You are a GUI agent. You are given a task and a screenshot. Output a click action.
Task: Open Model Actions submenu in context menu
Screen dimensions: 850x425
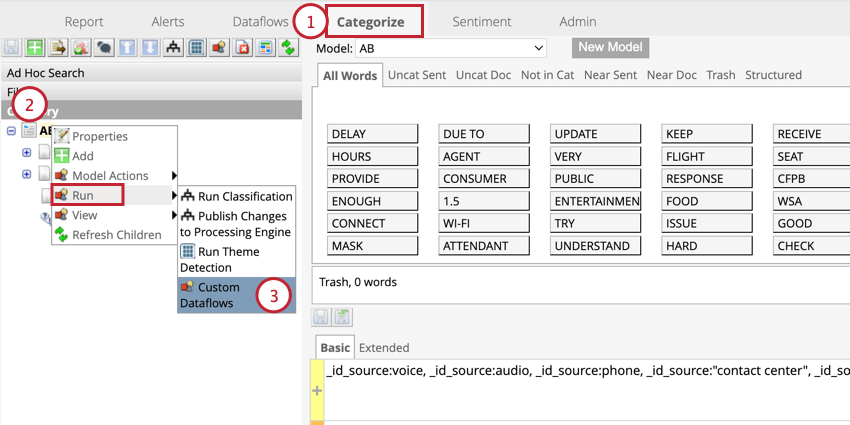pos(110,176)
